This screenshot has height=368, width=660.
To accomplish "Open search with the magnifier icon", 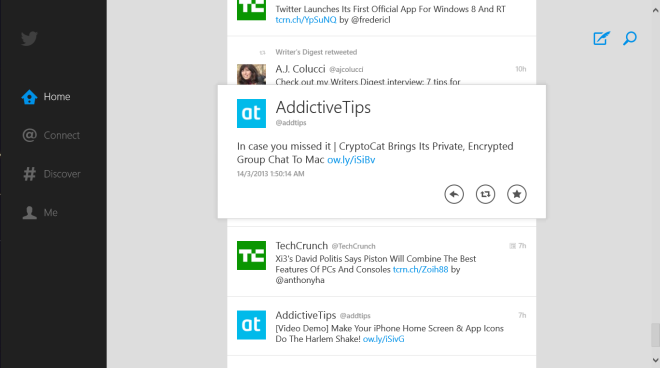I will [x=630, y=38].
